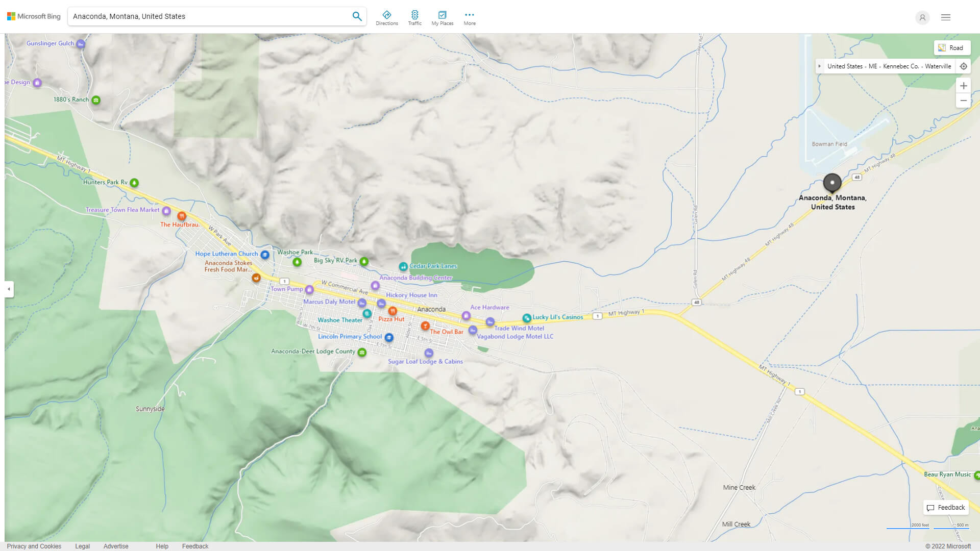Click the search magnifier icon
Screen dimensions: 980x551
(x=357, y=16)
